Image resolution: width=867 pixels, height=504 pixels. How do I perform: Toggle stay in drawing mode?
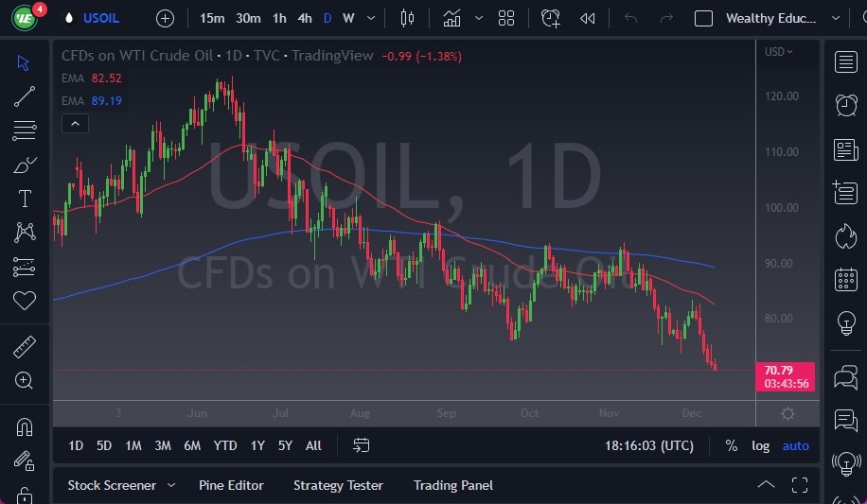click(x=25, y=461)
